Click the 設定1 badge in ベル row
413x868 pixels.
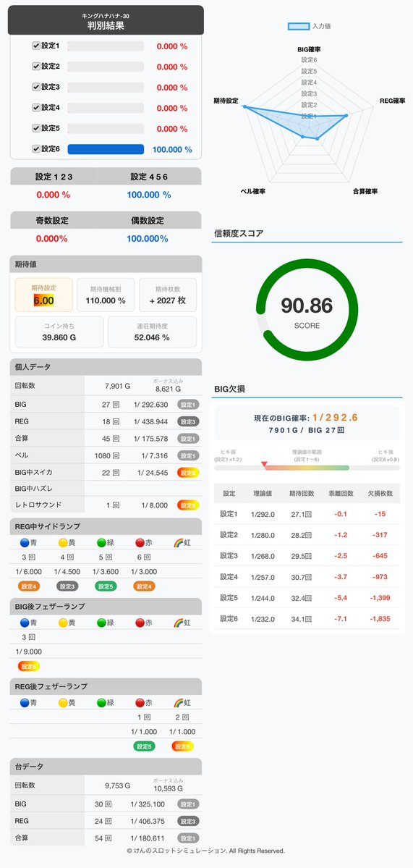[x=189, y=455]
